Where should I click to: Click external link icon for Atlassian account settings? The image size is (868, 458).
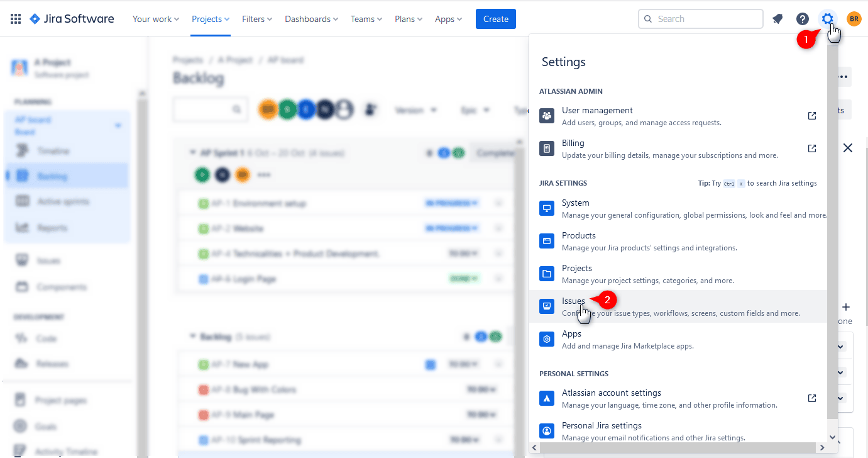click(x=812, y=398)
